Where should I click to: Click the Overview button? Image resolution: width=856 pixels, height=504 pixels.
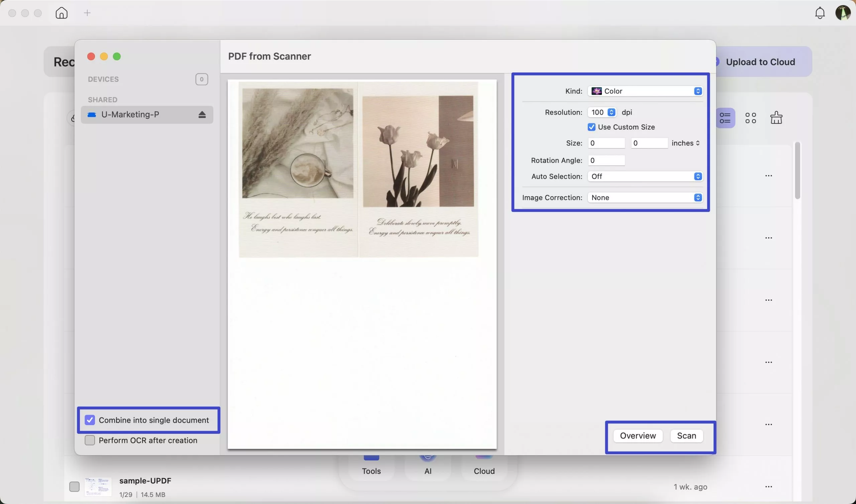coord(638,436)
